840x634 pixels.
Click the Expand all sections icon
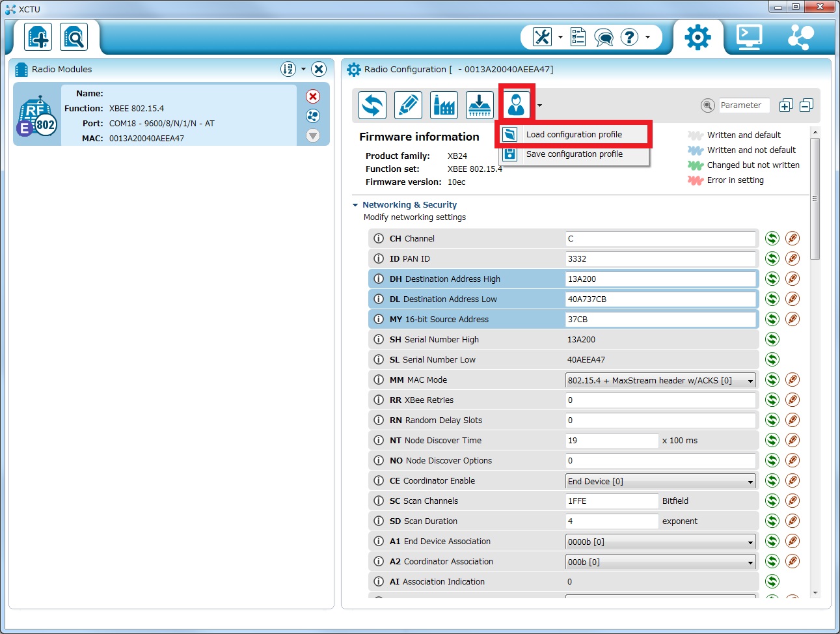(x=786, y=105)
